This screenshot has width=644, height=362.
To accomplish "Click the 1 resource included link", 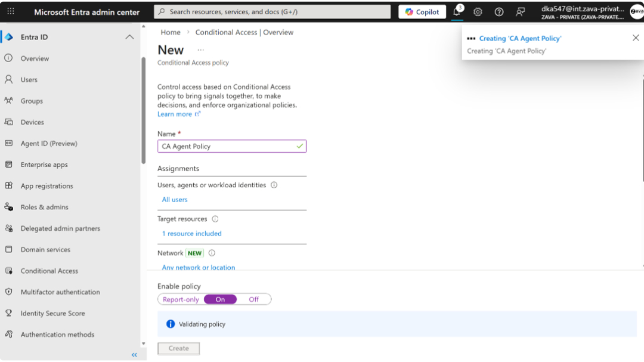I will point(192,233).
